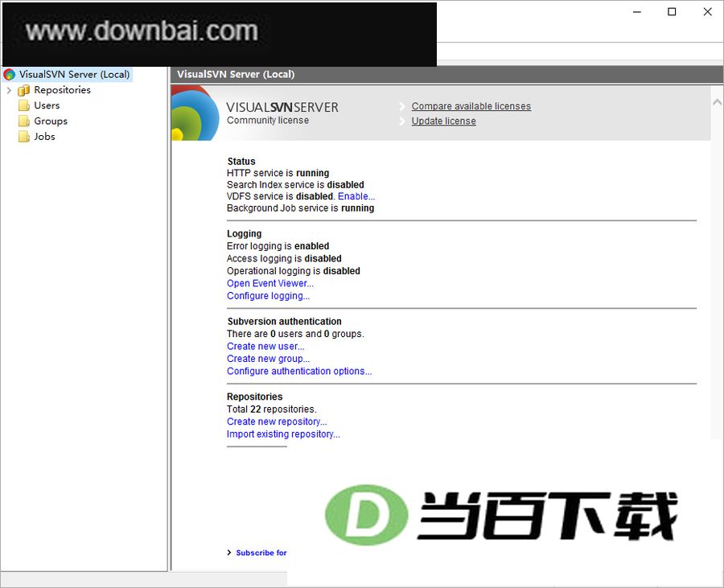Click Create new user link

click(265, 346)
